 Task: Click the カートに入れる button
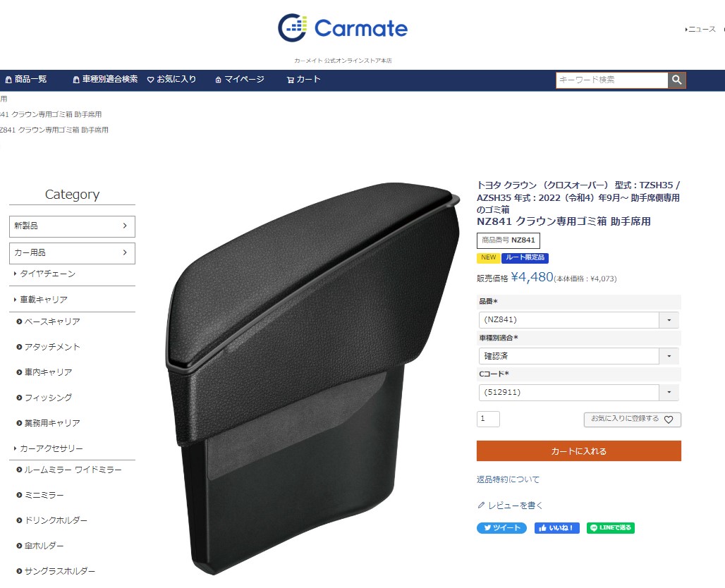click(579, 451)
